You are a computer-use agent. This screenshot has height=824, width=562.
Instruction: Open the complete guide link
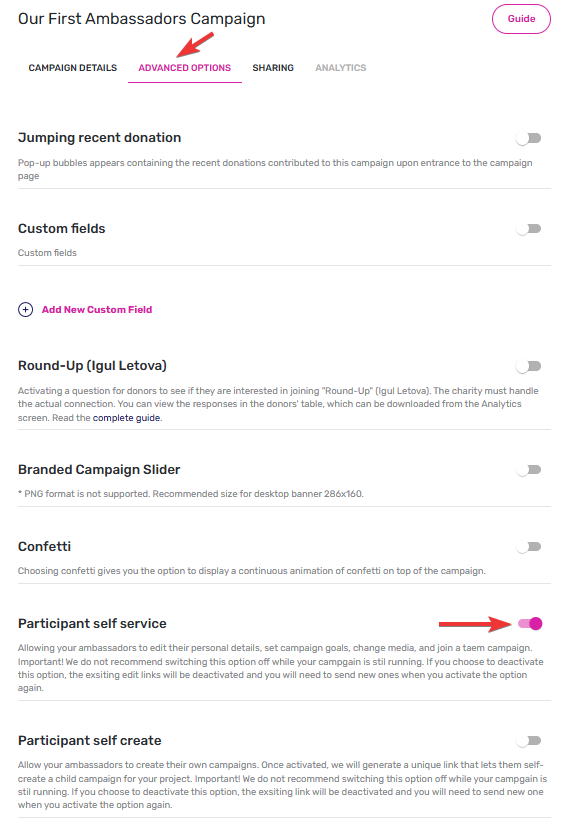127,418
